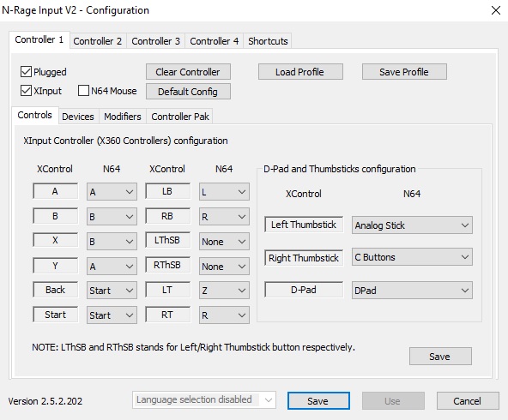Click the LThSB XControl field
This screenshot has width=508, height=420.
[x=167, y=240]
